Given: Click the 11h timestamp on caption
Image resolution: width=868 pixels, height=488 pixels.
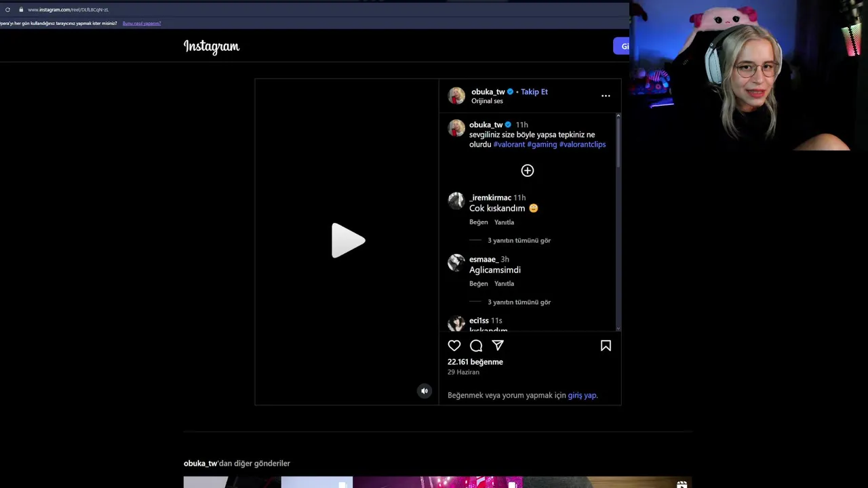Looking at the screenshot, I should (521, 125).
